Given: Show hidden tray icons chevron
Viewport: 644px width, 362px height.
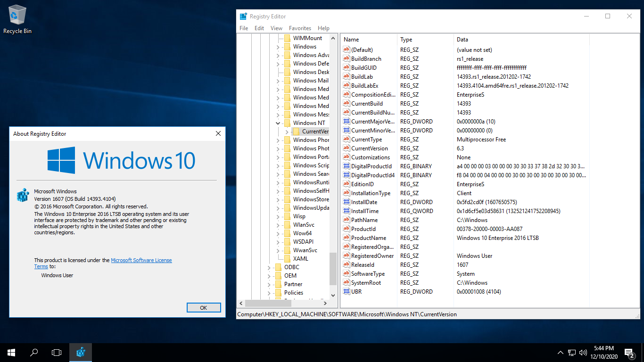Looking at the screenshot, I should pos(560,353).
